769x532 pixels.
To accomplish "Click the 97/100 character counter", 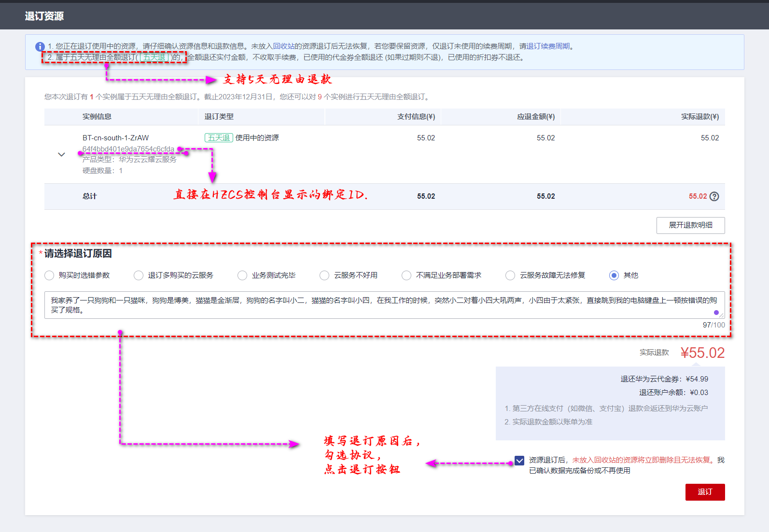I will point(713,325).
